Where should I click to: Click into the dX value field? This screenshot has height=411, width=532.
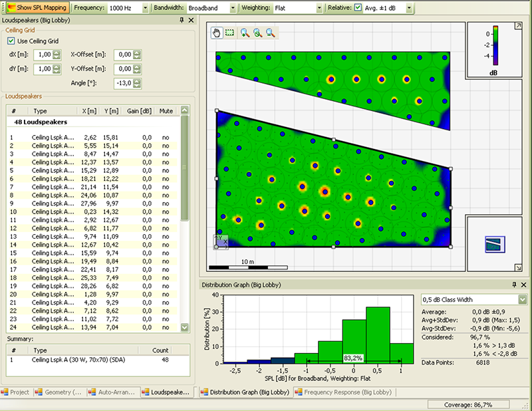pyautogui.click(x=44, y=55)
